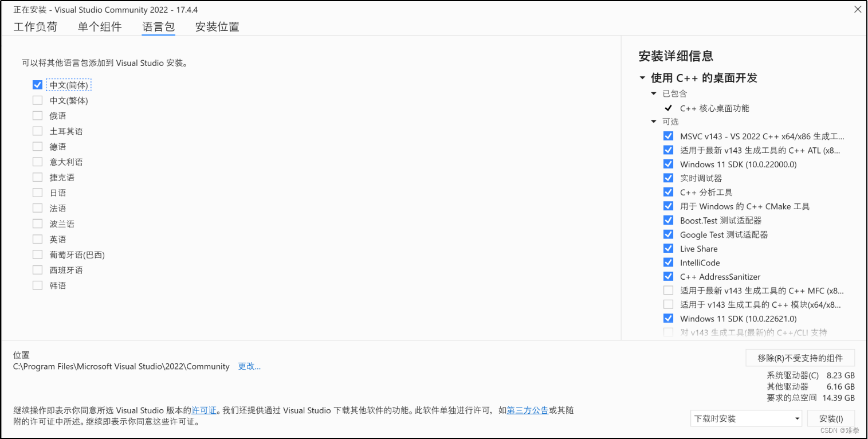Screen dimensions: 868x439
Task: Uncheck Windows 11 SDK (10.0.22621.0)
Action: coord(668,319)
